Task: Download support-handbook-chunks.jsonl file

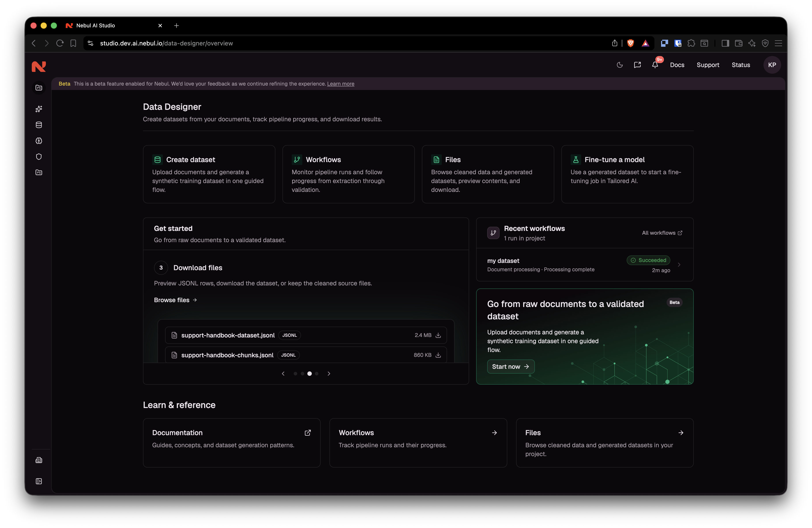Action: 438,355
